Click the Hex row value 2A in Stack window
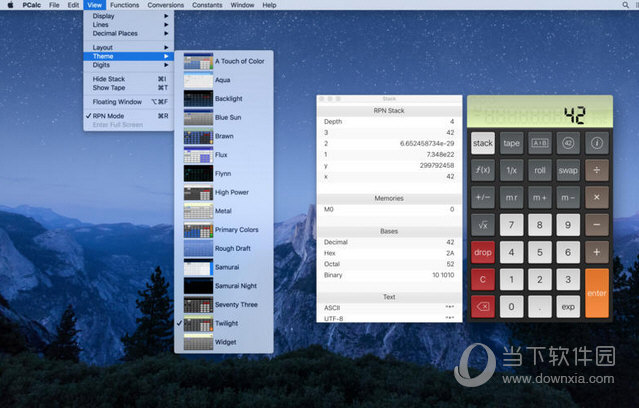Viewport: 639px width, 408px height. tap(450, 253)
